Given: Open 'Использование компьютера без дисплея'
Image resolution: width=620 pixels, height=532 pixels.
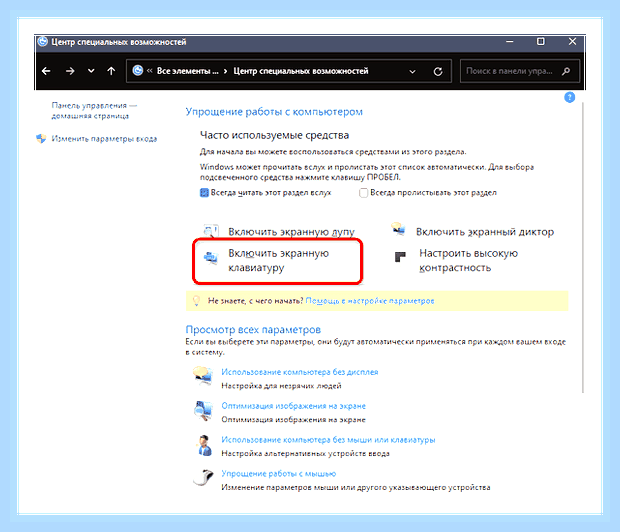Looking at the screenshot, I should [x=300, y=372].
